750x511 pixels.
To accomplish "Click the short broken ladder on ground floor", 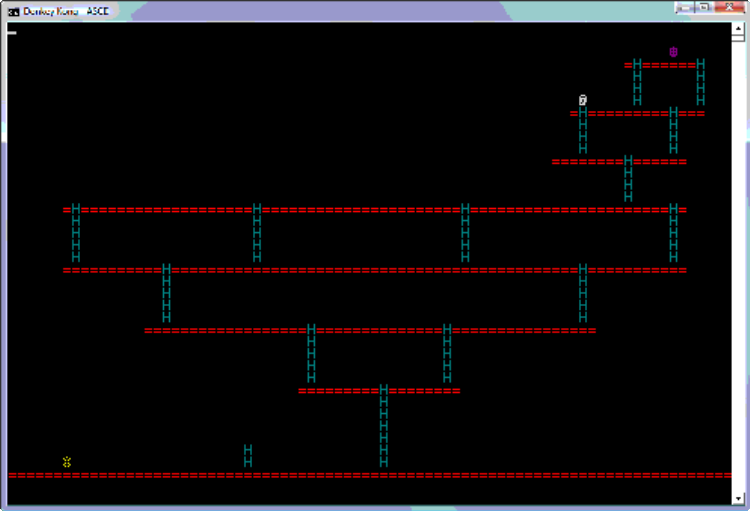I will pyautogui.click(x=248, y=456).
